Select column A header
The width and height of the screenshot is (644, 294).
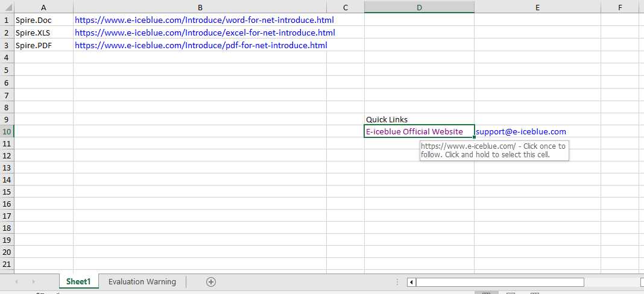click(x=44, y=7)
